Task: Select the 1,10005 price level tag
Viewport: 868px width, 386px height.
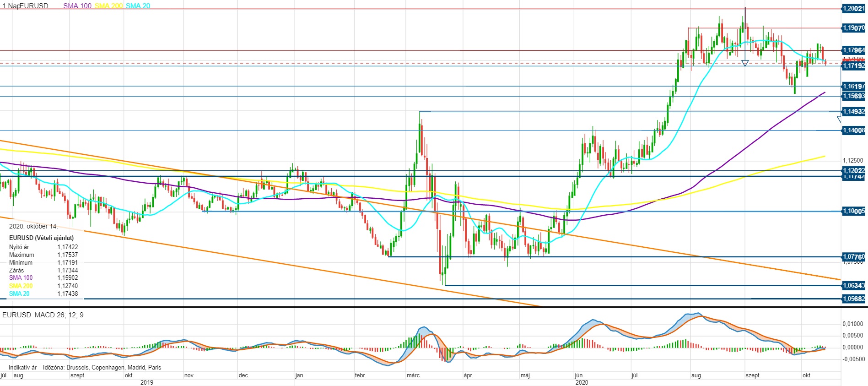Action: point(853,211)
